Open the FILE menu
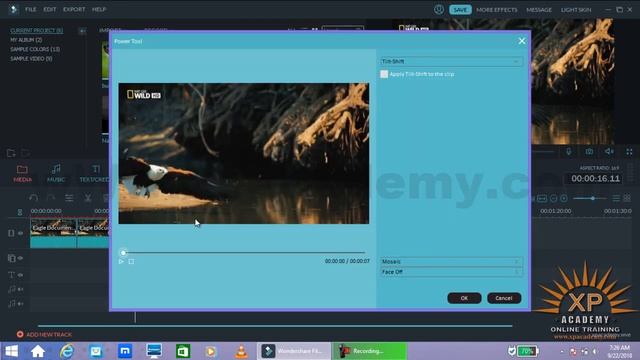The width and height of the screenshot is (640, 360). click(31, 9)
